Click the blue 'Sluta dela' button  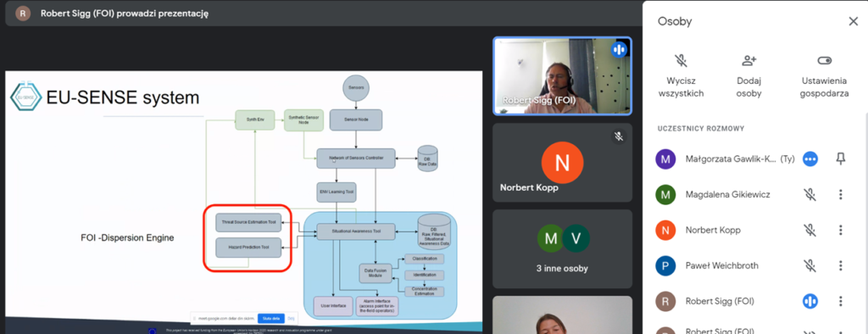[x=271, y=319]
